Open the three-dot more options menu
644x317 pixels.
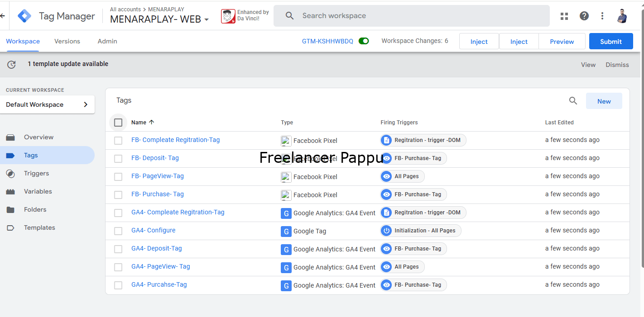coord(602,16)
